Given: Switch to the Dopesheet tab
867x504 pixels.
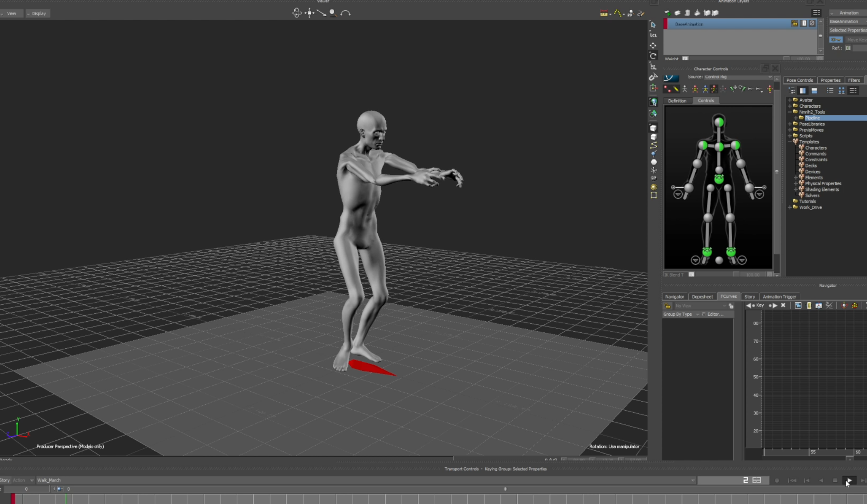Looking at the screenshot, I should coord(702,297).
